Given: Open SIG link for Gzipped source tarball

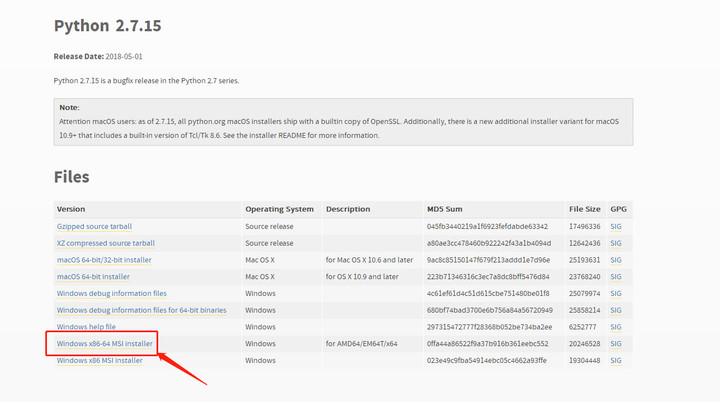Looking at the screenshot, I should point(616,226).
